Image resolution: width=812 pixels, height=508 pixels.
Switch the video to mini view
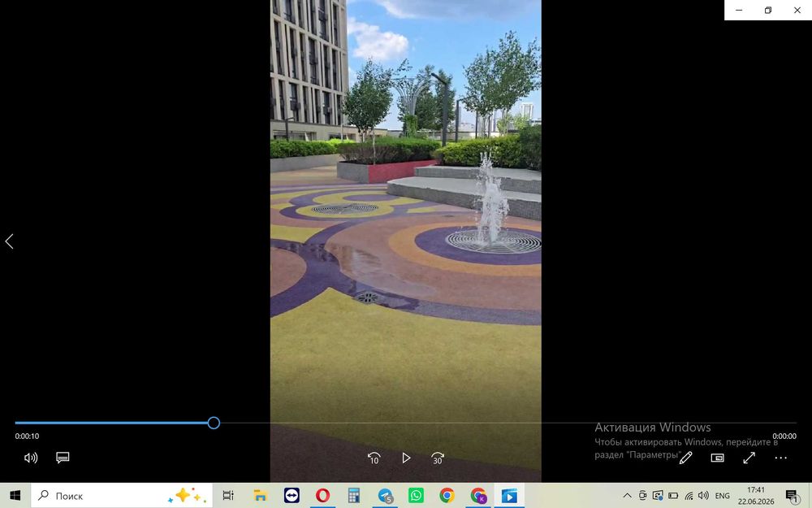pyautogui.click(x=717, y=458)
